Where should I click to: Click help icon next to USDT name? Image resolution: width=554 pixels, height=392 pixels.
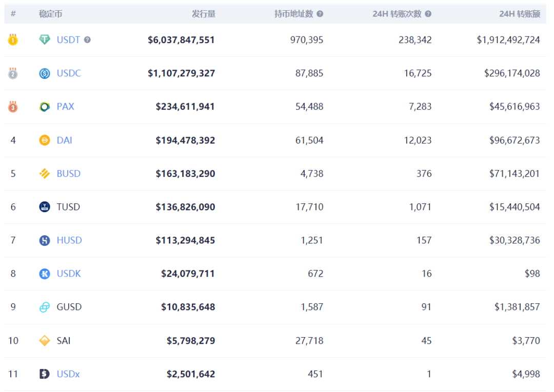(87, 40)
